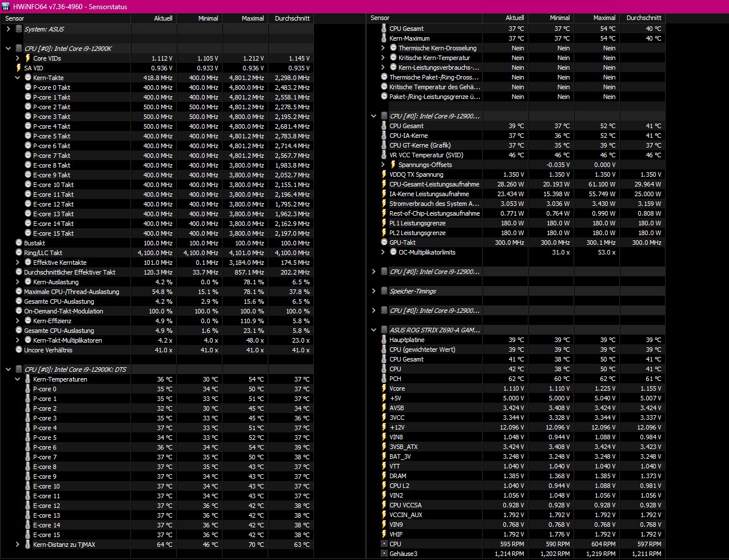Click the CPU fan RPM icon
The image size is (729, 560).
384,544
